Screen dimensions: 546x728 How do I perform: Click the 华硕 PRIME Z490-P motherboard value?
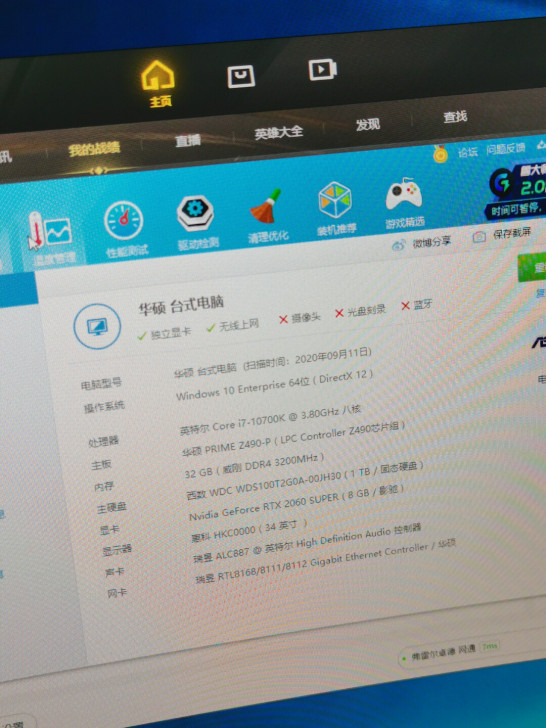[292, 438]
